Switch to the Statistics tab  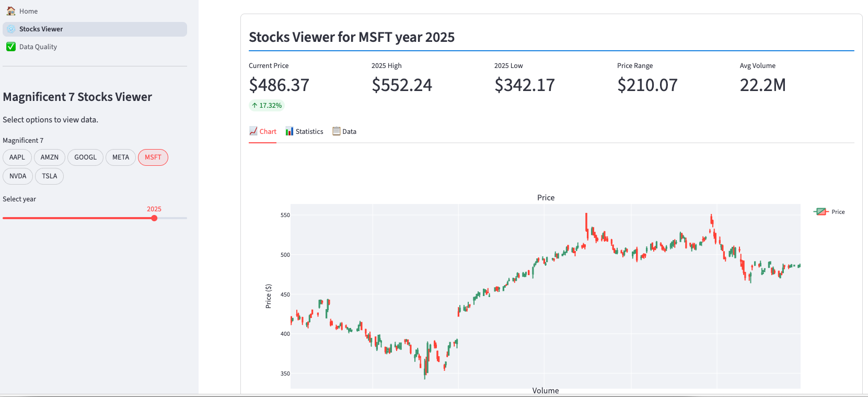[304, 132]
